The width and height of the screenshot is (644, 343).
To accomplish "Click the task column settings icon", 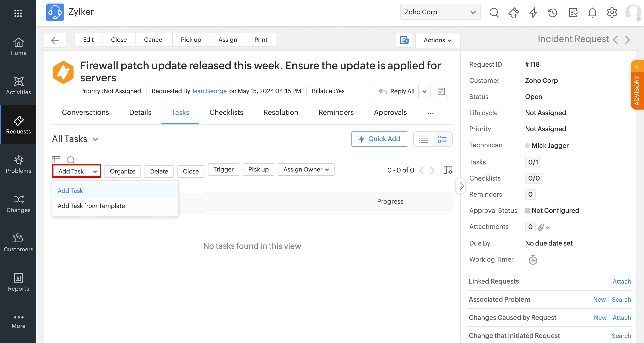I will pyautogui.click(x=448, y=170).
